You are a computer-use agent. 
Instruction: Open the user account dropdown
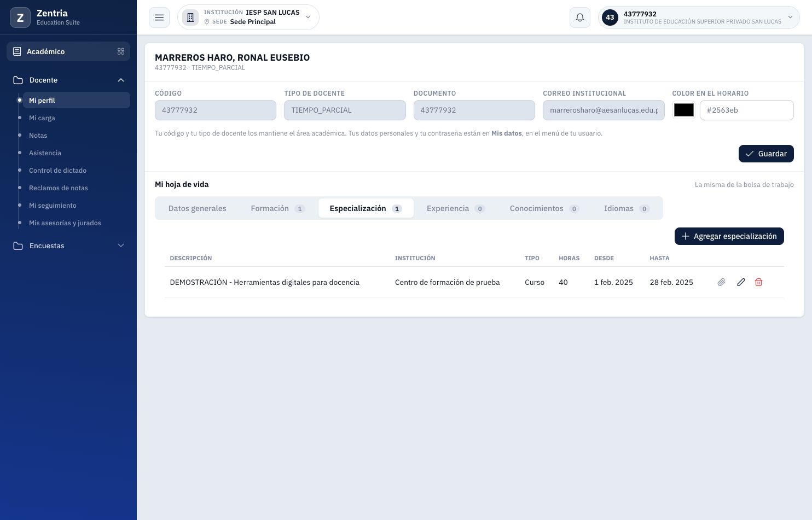(x=699, y=17)
